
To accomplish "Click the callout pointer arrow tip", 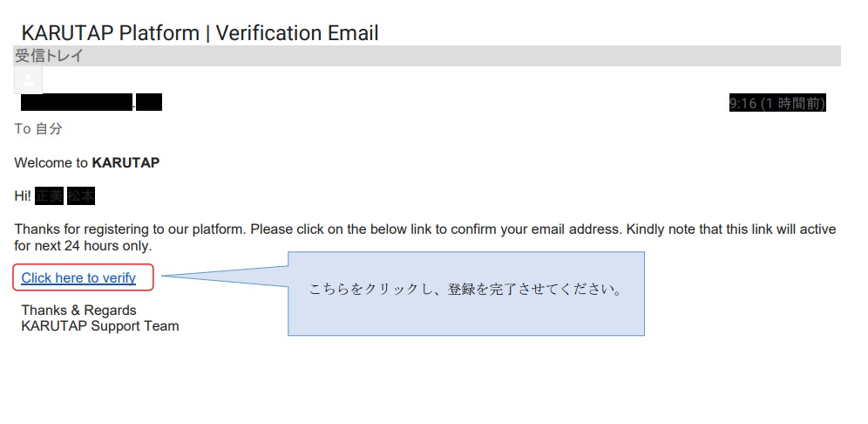I will (x=164, y=276).
